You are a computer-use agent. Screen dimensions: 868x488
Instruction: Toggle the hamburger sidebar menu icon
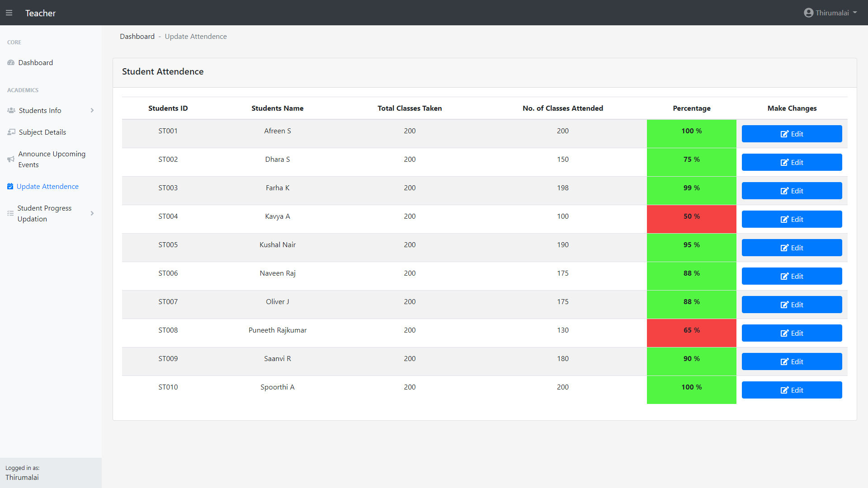click(x=9, y=13)
